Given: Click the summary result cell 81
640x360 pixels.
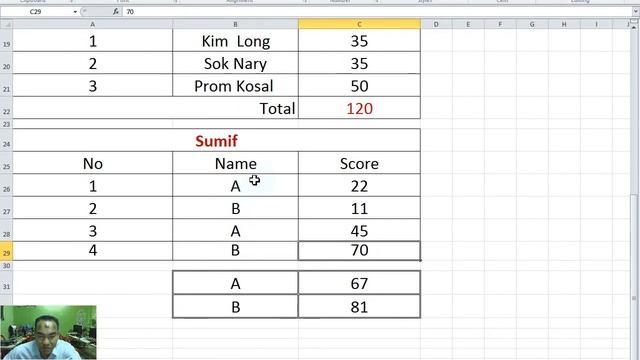Looking at the screenshot, I should point(359,306).
